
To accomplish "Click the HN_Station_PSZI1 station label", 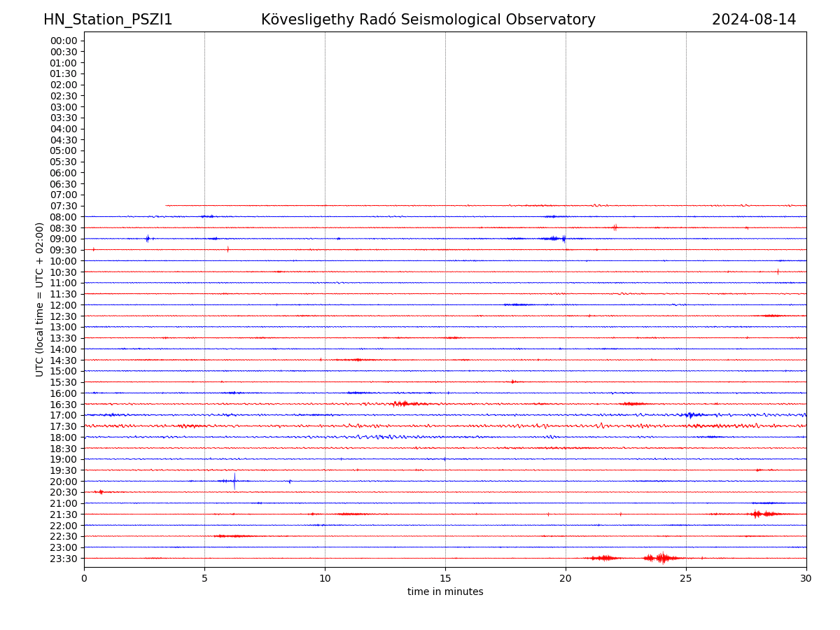I will pos(108,20).
